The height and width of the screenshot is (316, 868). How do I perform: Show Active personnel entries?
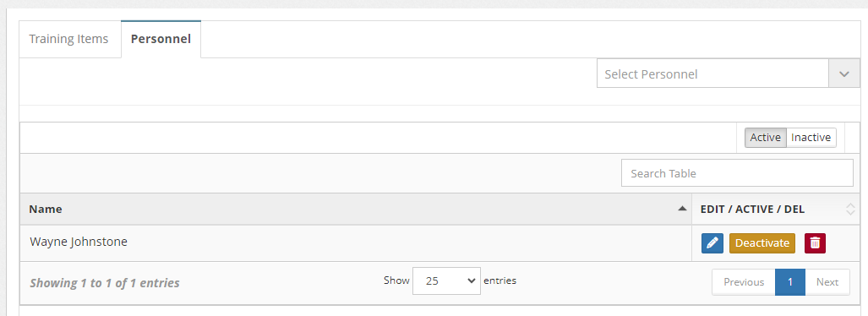coord(765,137)
